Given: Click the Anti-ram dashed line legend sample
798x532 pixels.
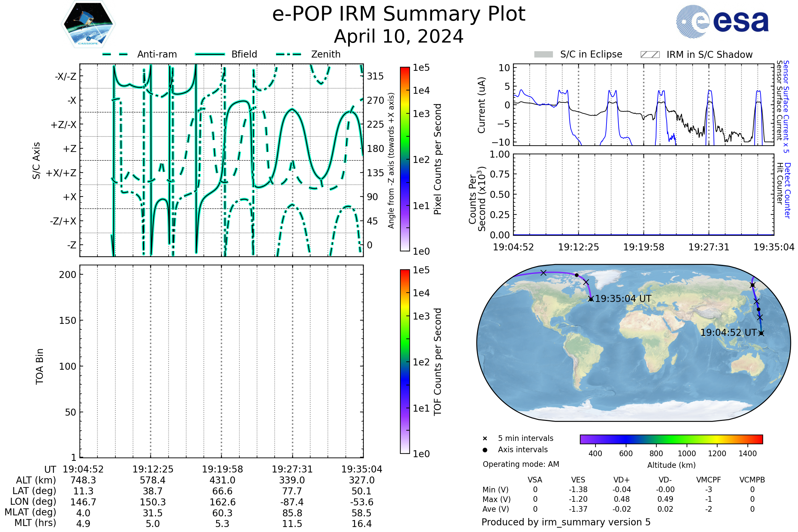Looking at the screenshot, I should coord(115,54).
